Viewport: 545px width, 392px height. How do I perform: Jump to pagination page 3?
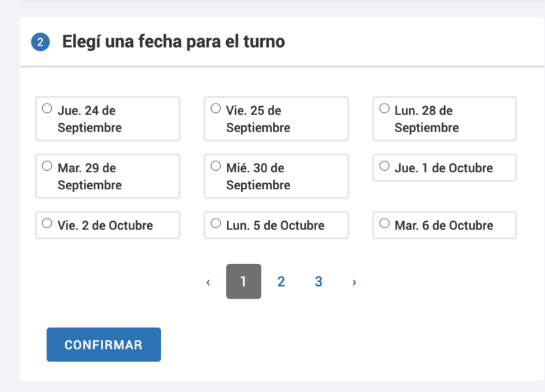(319, 281)
